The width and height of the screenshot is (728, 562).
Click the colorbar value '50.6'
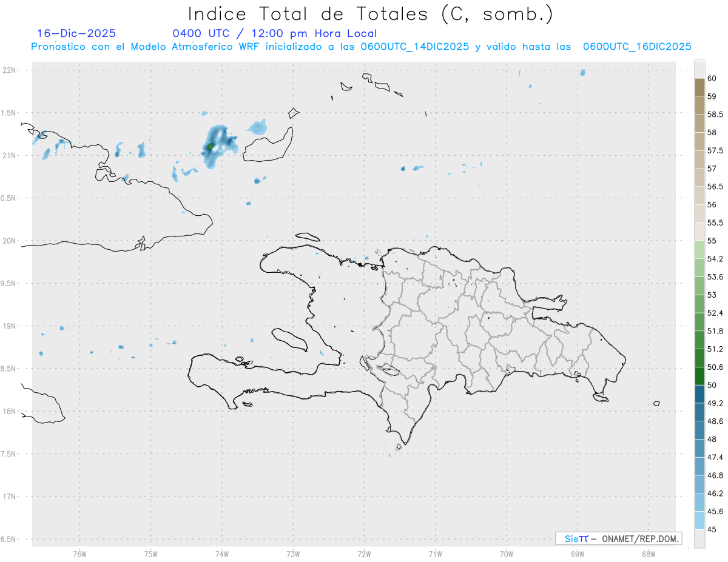coord(715,367)
